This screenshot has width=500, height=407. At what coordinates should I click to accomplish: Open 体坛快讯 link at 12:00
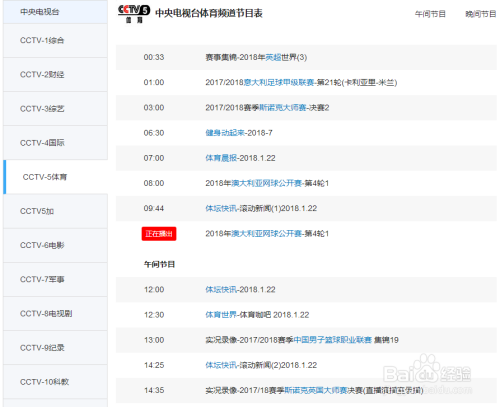[x=221, y=289]
